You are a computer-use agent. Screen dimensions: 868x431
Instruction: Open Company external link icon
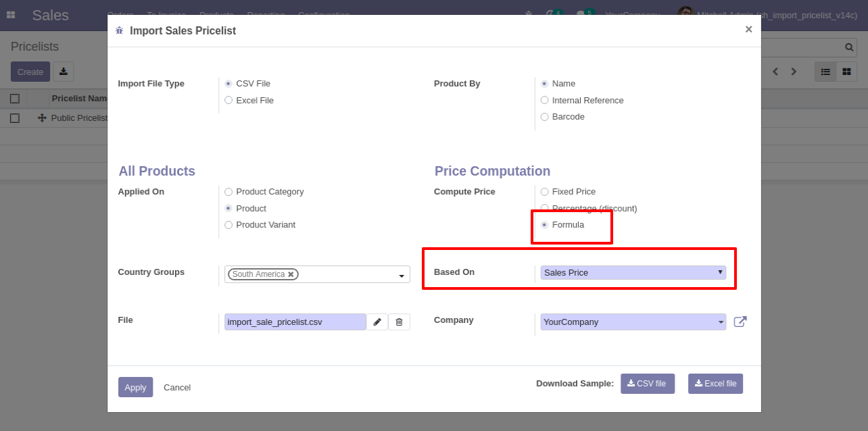click(740, 322)
